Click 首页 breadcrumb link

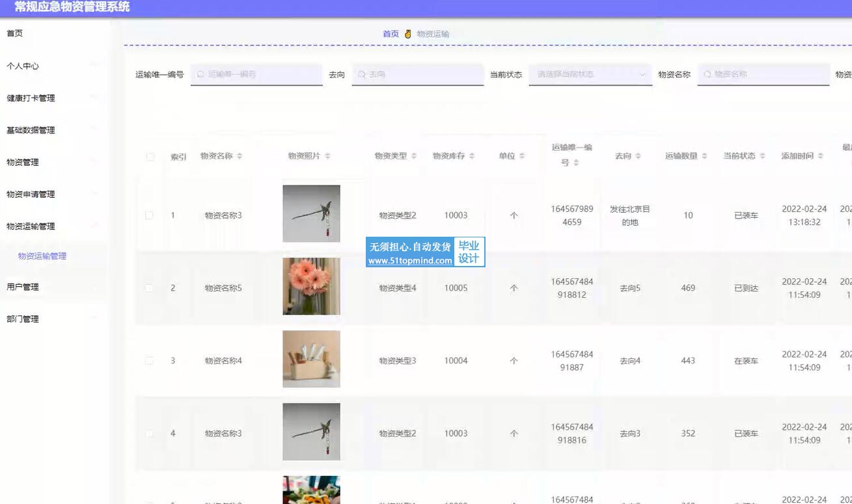391,34
